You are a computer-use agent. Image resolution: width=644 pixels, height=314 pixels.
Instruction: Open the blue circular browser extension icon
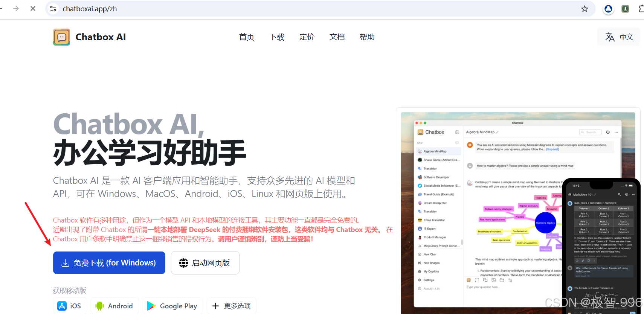tap(608, 9)
